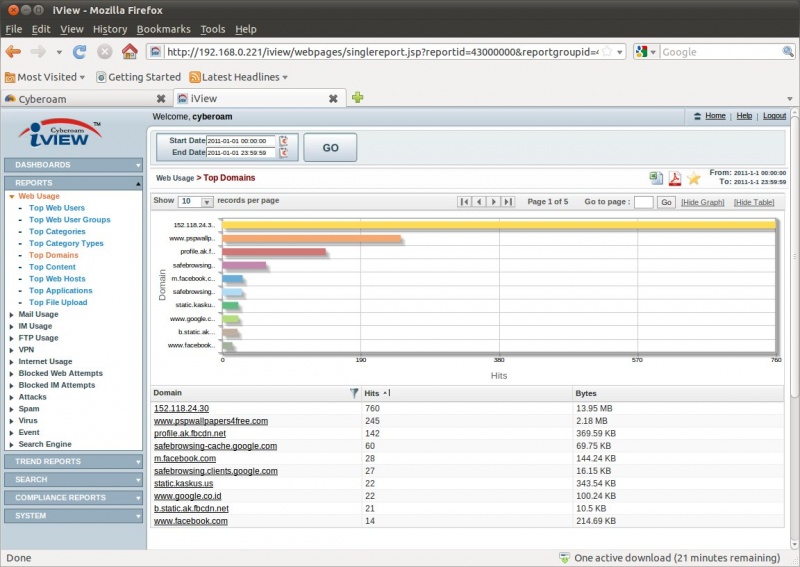Open the Bookmarks menu
This screenshot has height=567, width=800.
(163, 29)
